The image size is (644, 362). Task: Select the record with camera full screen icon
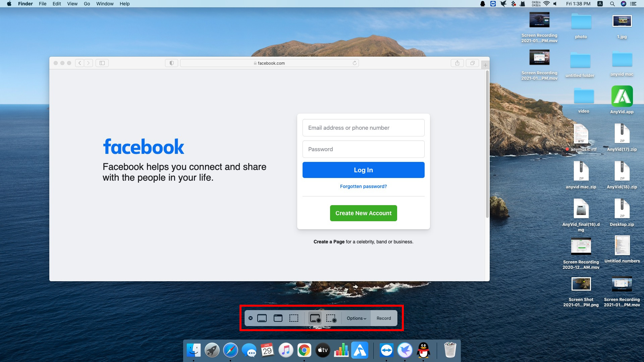[x=315, y=318]
